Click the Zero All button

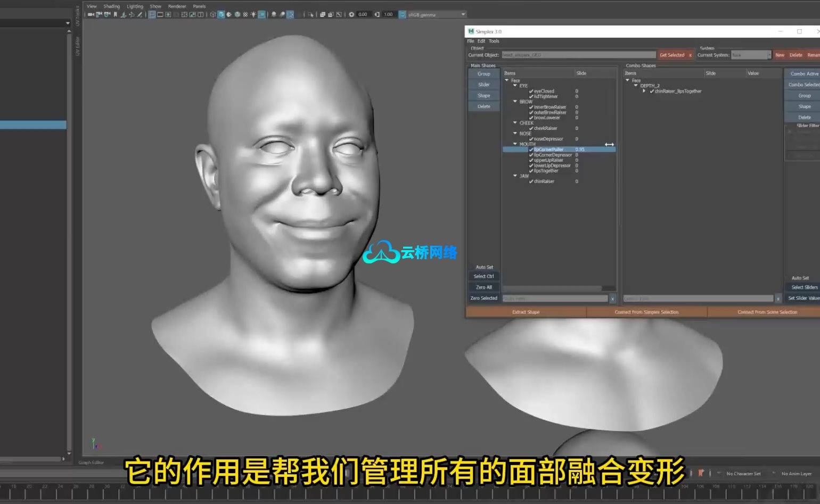pyautogui.click(x=483, y=287)
